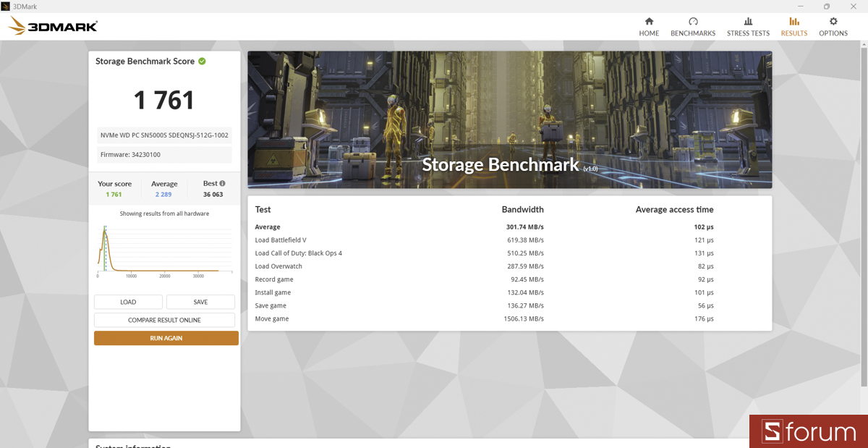Image resolution: width=868 pixels, height=448 pixels.
Task: Click the Storage Benchmark banner image
Action: tap(509, 119)
